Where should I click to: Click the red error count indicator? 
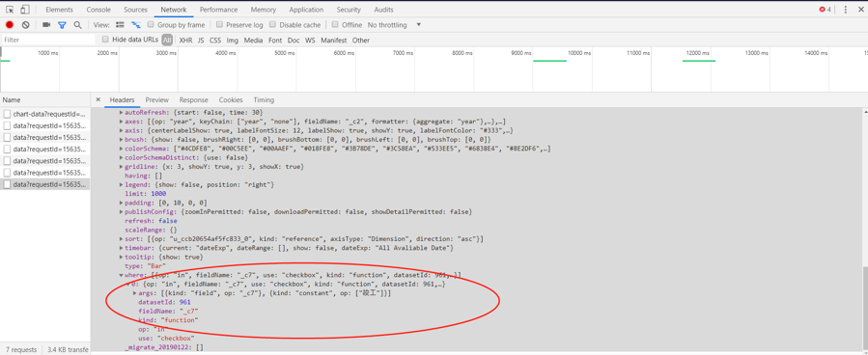[x=826, y=10]
